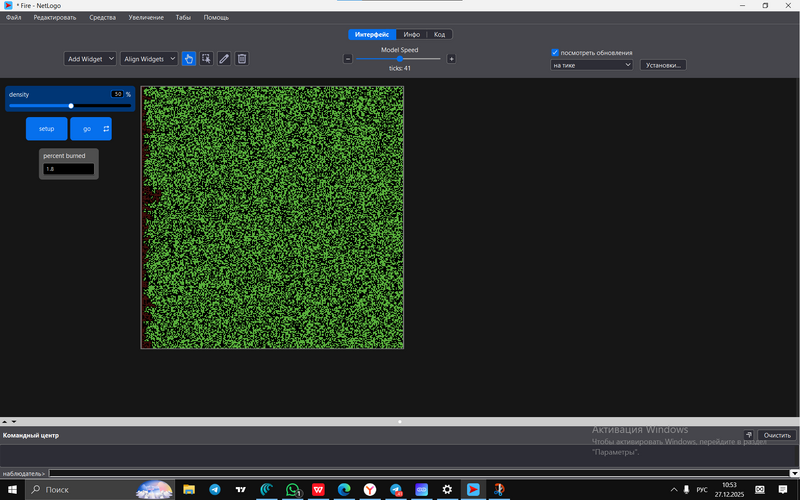Expand the Align Widgets dropdown
The width and height of the screenshot is (800, 500).
tap(149, 59)
